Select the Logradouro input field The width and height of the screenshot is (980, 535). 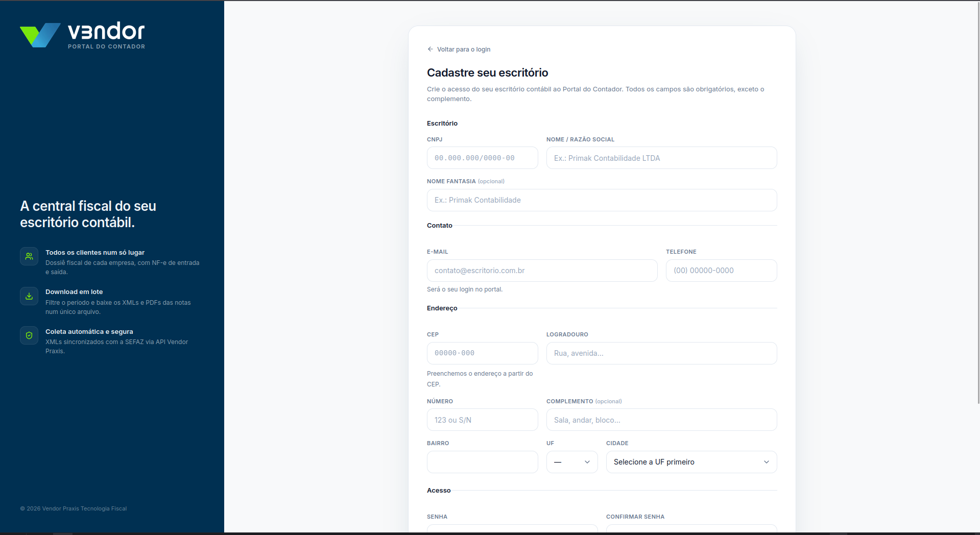tap(662, 353)
